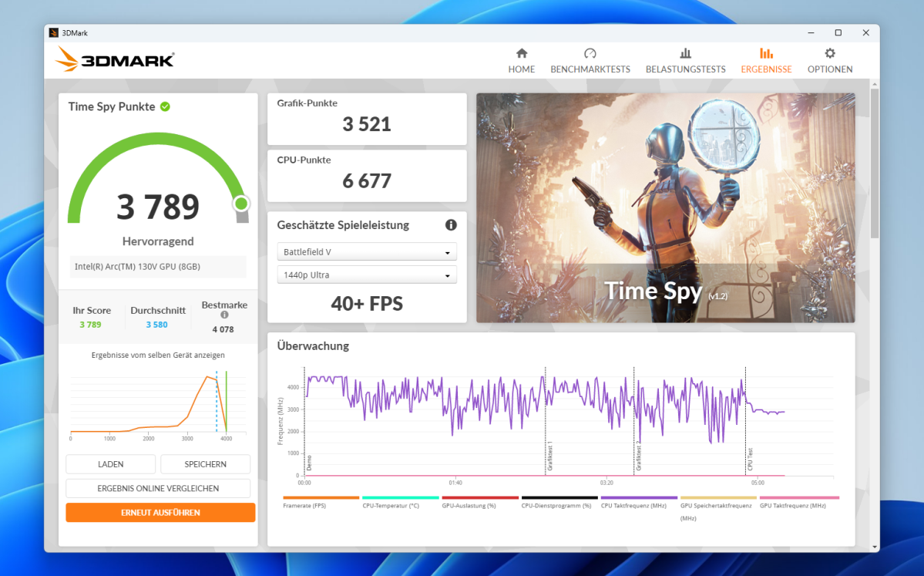Toggle GPU Taktfrequenz (MHz) legend series
The height and width of the screenshot is (576, 924).
[799, 503]
